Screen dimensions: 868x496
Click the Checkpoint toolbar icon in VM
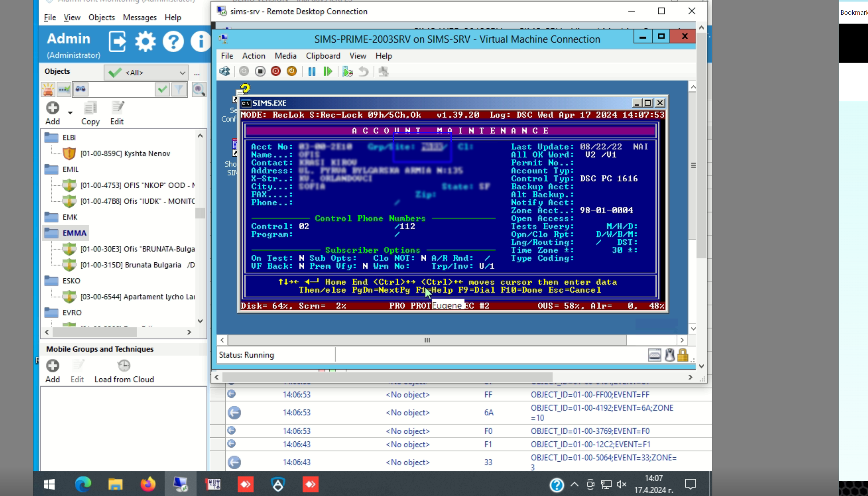(347, 72)
